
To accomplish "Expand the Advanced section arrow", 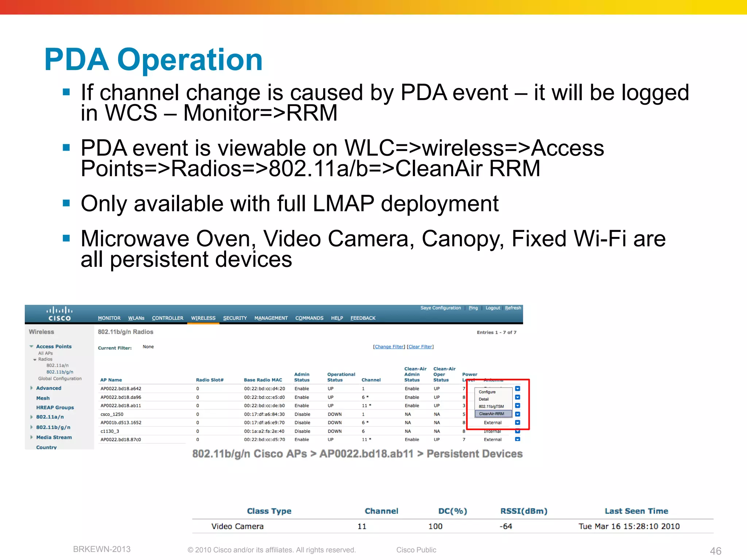I will click(31, 388).
